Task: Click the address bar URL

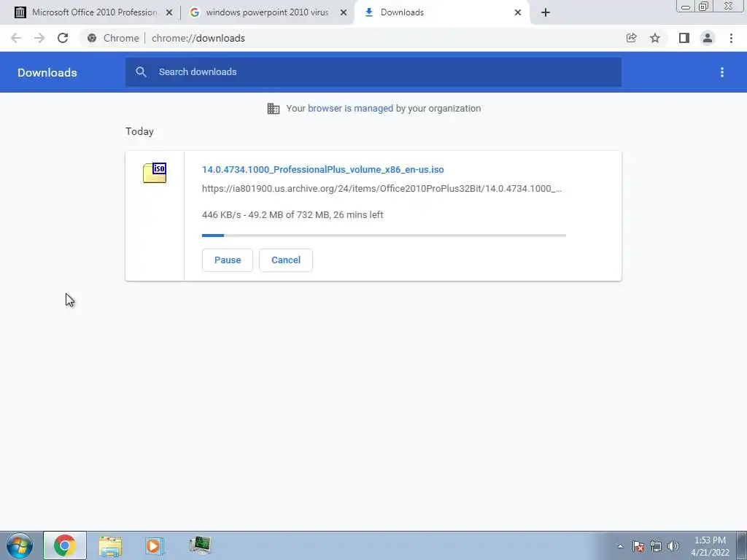Action: point(198,38)
